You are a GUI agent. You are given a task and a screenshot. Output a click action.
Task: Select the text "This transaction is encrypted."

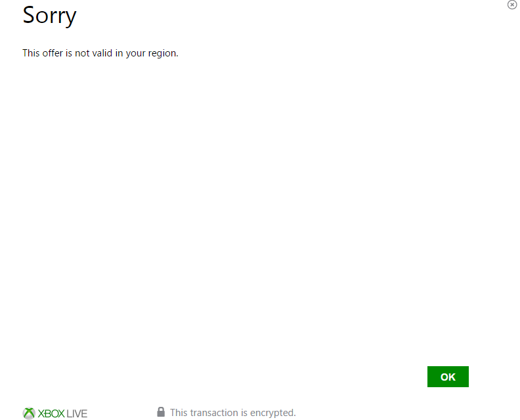(233, 413)
